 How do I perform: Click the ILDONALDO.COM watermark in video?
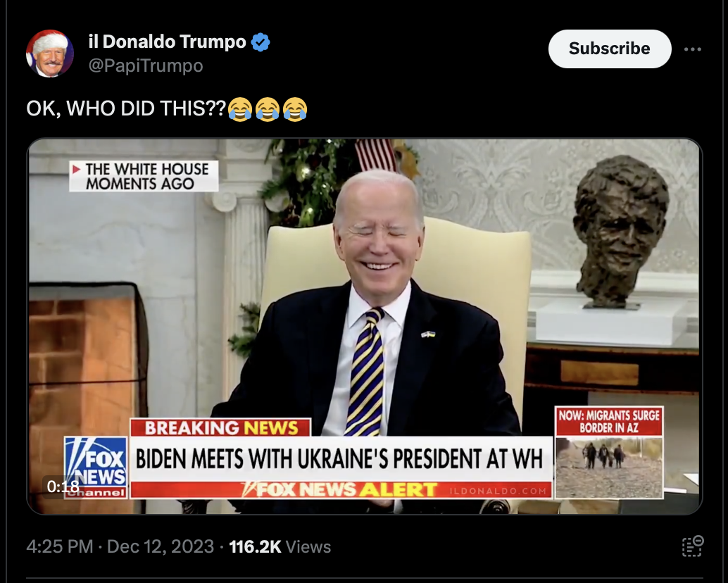[x=498, y=491]
